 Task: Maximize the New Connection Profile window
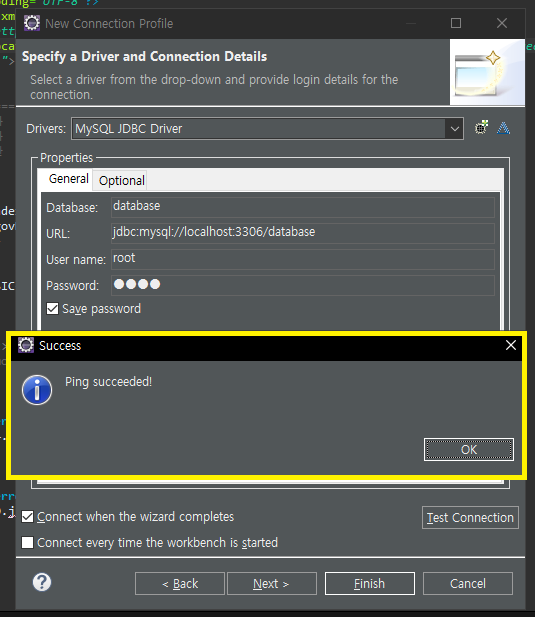coord(456,23)
